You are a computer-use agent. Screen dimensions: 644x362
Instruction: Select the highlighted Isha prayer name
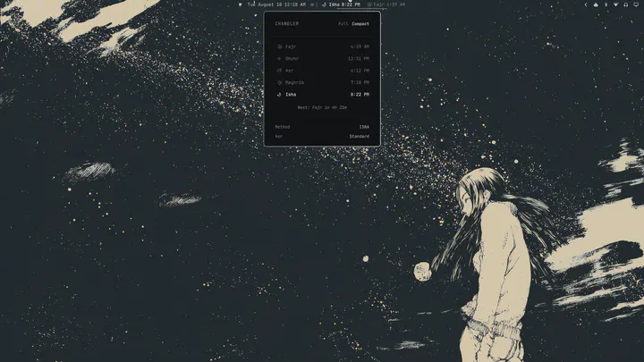(x=291, y=95)
